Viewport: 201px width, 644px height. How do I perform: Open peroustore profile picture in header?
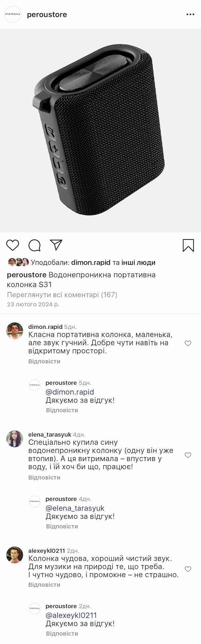pyautogui.click(x=13, y=14)
